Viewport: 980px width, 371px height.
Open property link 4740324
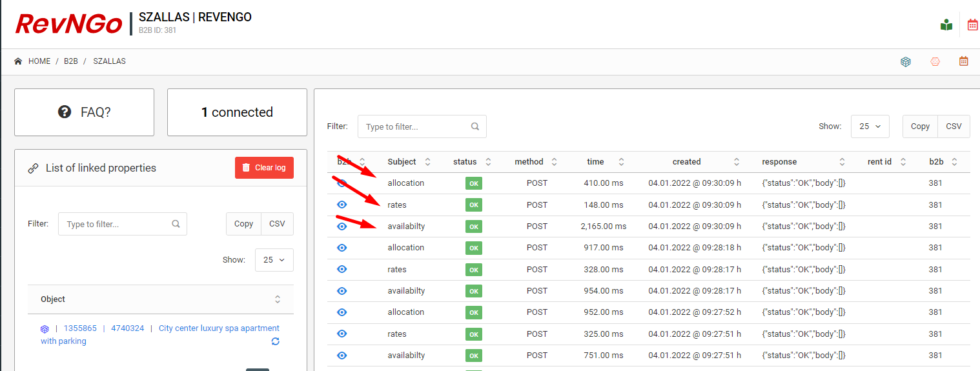(x=128, y=328)
